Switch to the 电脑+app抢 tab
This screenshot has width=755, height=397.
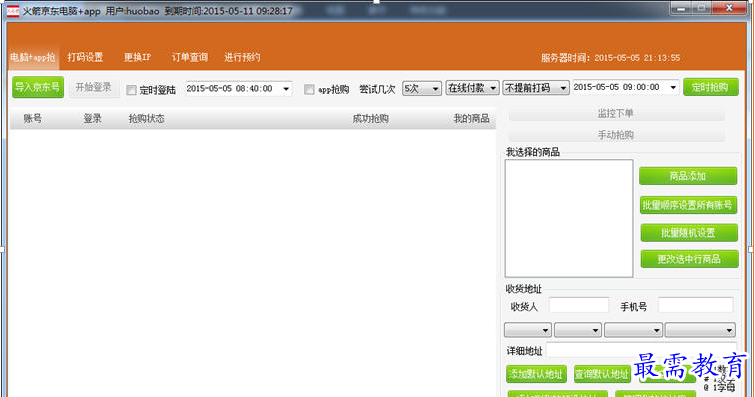coord(33,57)
